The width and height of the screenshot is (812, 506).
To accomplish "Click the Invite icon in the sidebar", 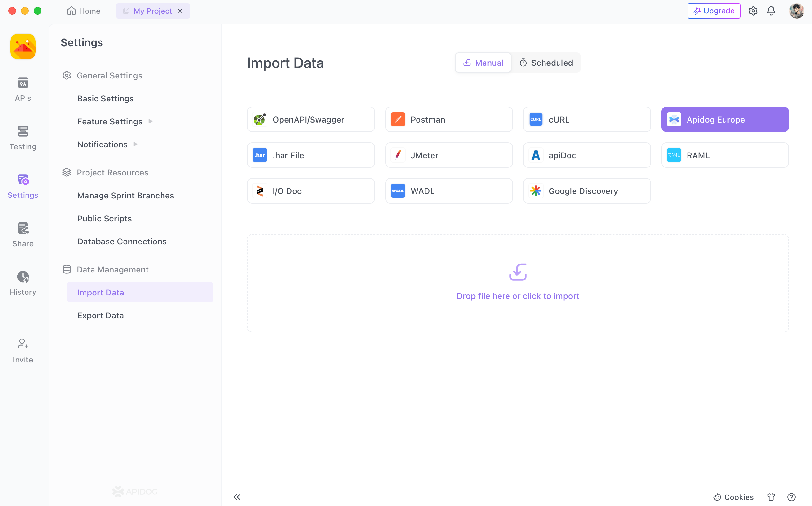I will [22, 350].
